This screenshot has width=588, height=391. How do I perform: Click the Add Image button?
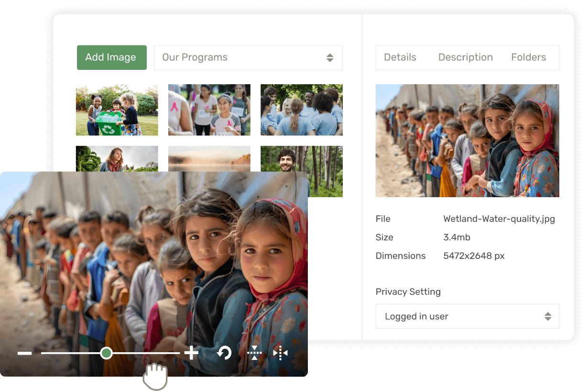click(111, 57)
